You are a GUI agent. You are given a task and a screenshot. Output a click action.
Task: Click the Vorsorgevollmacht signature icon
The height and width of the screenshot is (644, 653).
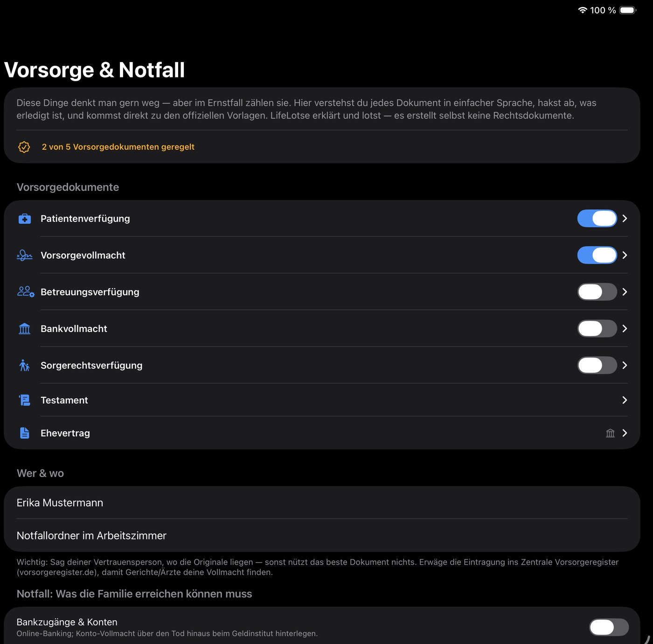click(x=25, y=255)
